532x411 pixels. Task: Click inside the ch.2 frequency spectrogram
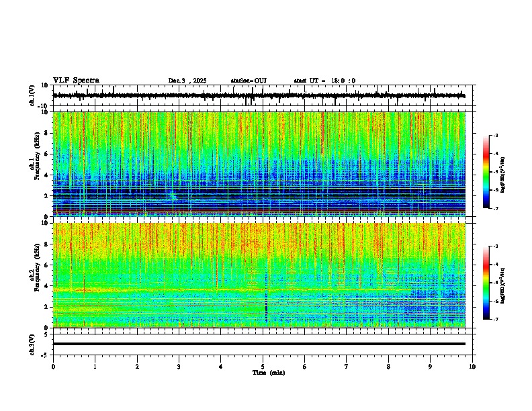point(259,275)
